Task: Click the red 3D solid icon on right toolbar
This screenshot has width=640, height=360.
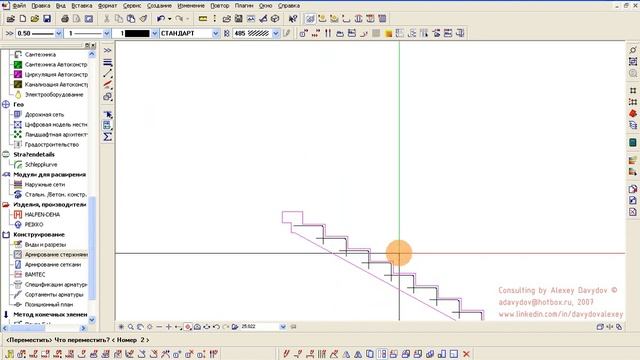Action: point(633,113)
